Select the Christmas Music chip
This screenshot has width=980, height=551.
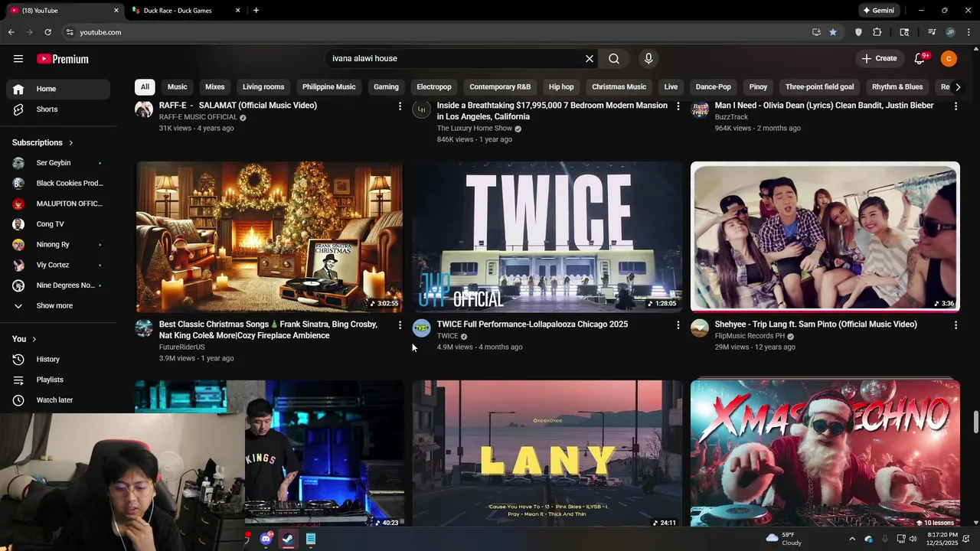click(x=619, y=87)
